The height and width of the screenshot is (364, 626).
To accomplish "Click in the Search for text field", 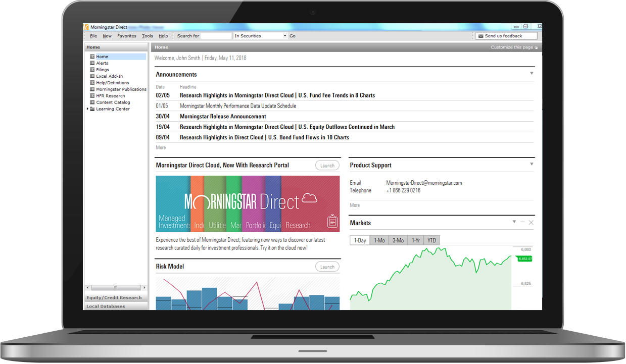I will click(216, 36).
